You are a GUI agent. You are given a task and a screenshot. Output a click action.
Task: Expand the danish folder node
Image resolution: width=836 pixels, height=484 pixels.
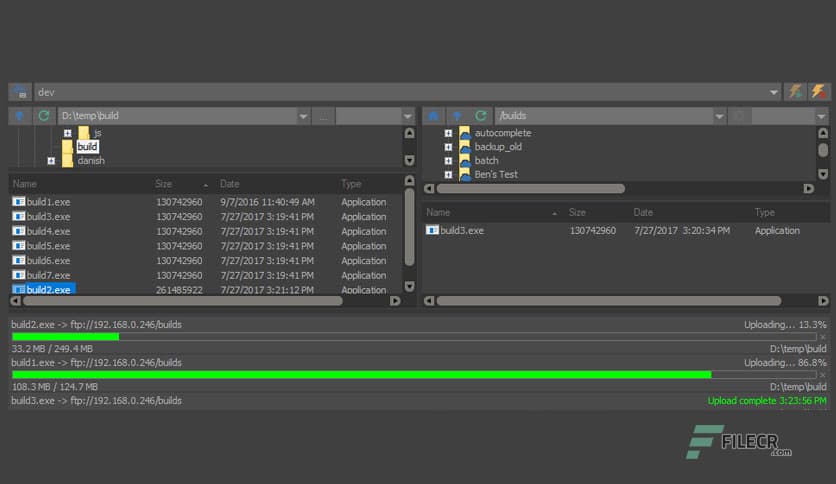51,160
